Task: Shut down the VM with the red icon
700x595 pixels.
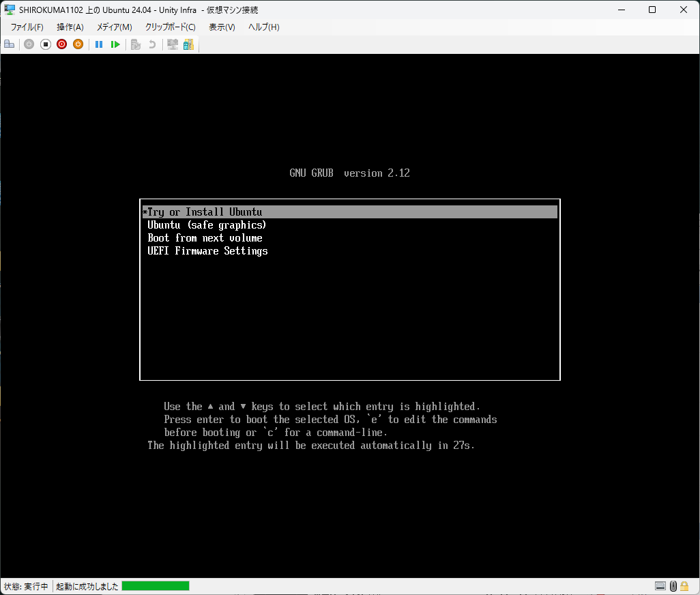Action: click(x=61, y=44)
